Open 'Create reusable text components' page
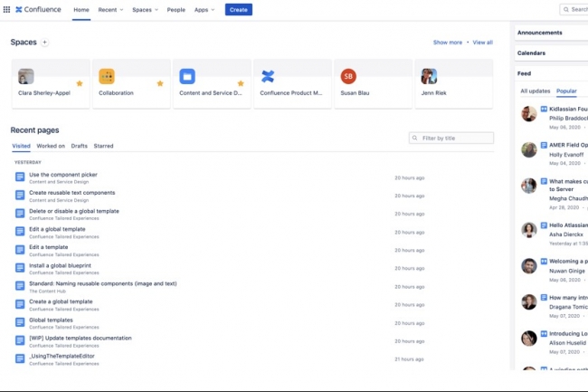Image resolution: width=588 pixels, height=392 pixels. [x=72, y=193]
